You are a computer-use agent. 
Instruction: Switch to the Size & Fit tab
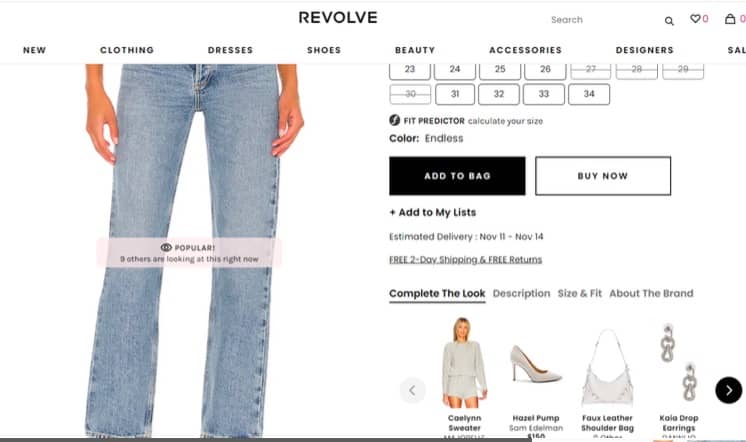coord(579,294)
